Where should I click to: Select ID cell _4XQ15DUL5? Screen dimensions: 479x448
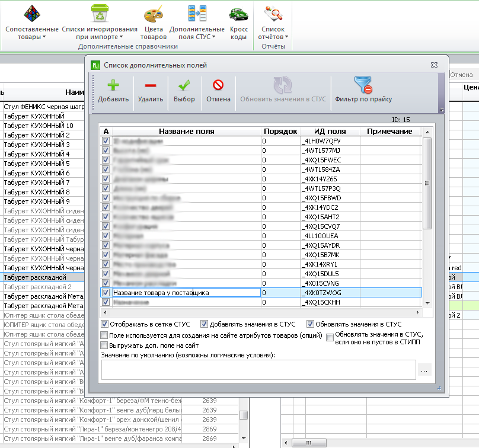[330, 274]
